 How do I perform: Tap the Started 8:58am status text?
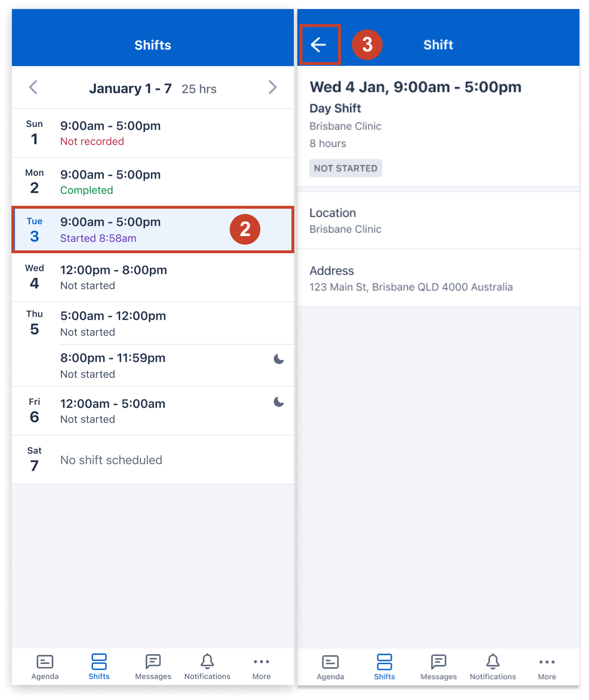(98, 238)
